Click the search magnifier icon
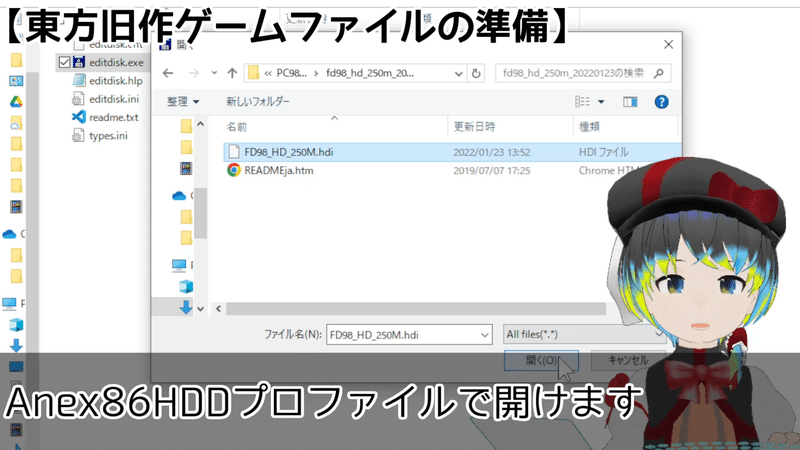 pyautogui.click(x=659, y=73)
